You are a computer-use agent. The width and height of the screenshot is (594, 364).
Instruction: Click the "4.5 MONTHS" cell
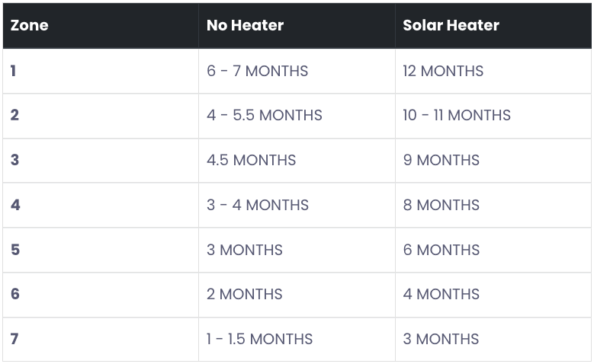[x=251, y=160]
